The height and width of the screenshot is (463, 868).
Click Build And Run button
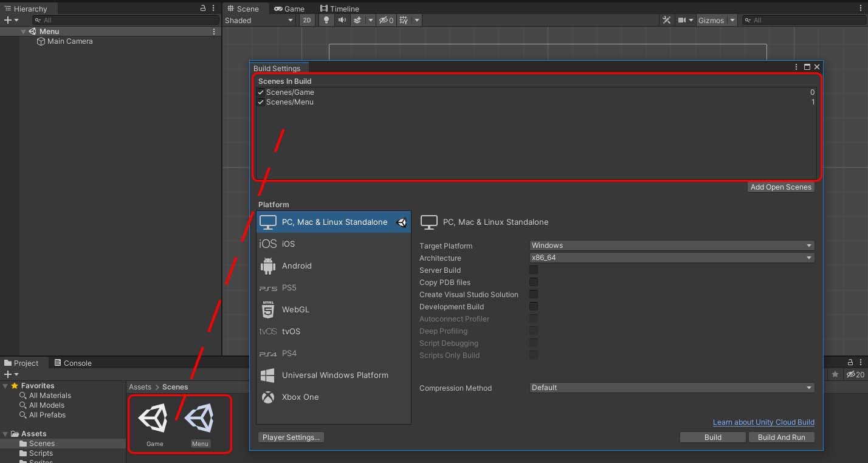point(782,437)
